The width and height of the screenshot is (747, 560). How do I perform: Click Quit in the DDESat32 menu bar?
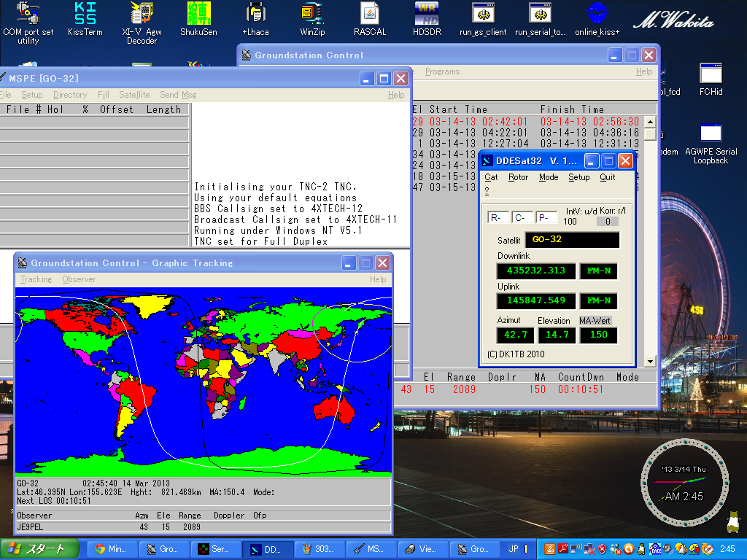[608, 177]
